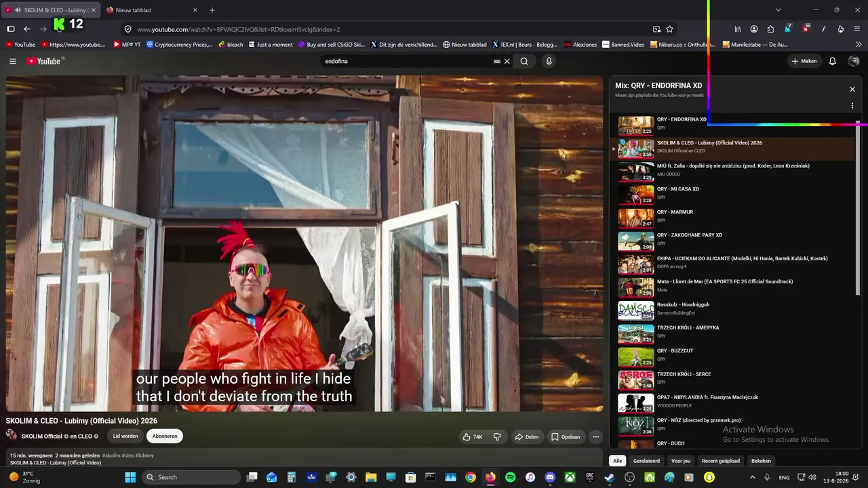Go to the YouTube home logo
This screenshot has width=868, height=488.
point(44,61)
